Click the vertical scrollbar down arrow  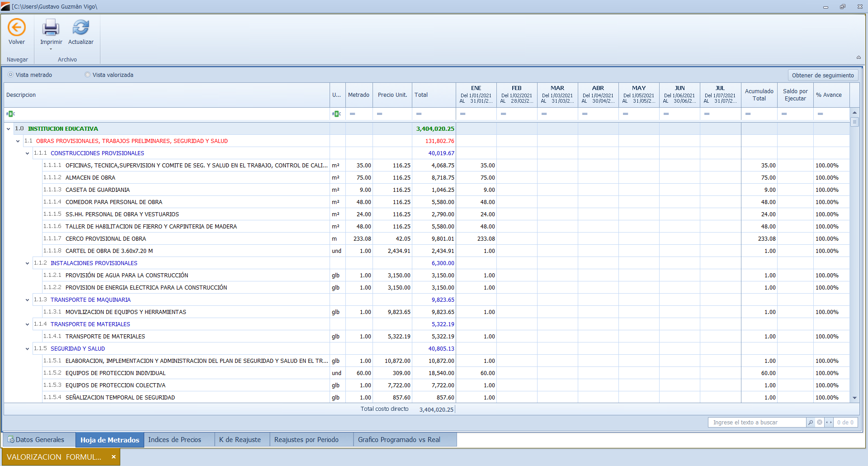[x=854, y=398]
